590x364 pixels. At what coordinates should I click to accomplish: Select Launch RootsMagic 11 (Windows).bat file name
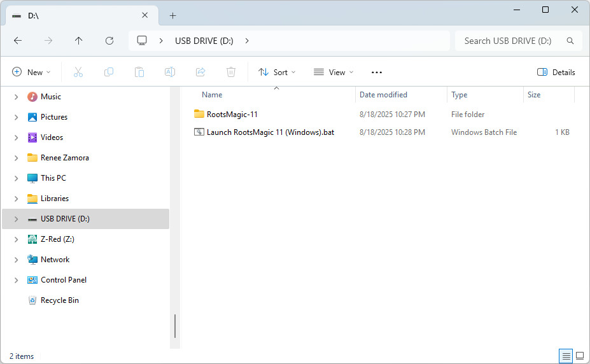[270, 132]
